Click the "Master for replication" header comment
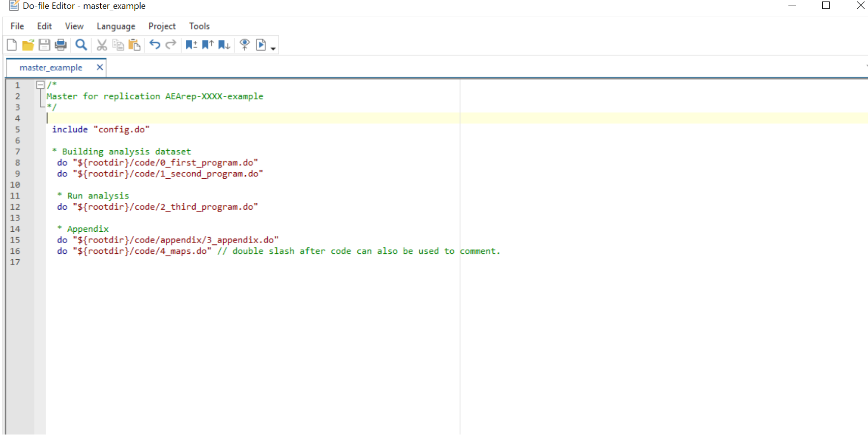The width and height of the screenshot is (868, 435). click(155, 96)
